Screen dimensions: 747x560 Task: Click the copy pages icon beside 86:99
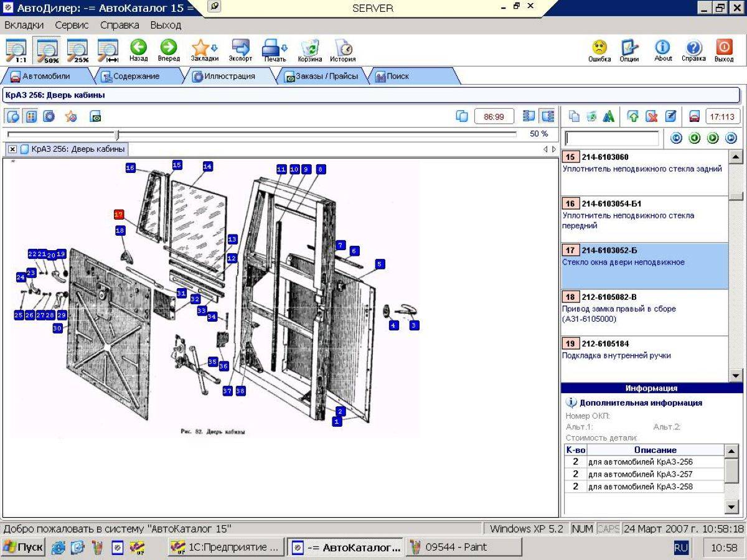(462, 116)
